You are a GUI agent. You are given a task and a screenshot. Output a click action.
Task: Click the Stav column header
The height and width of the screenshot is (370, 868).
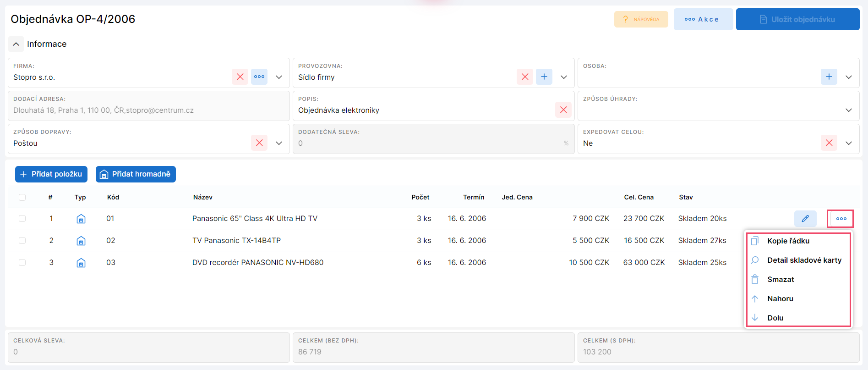pyautogui.click(x=686, y=197)
